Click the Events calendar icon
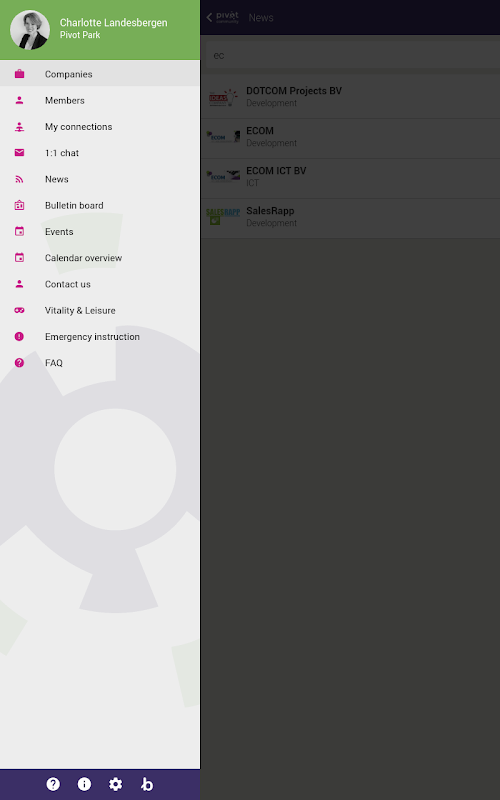Screen dimensions: 500x800 (19, 232)
